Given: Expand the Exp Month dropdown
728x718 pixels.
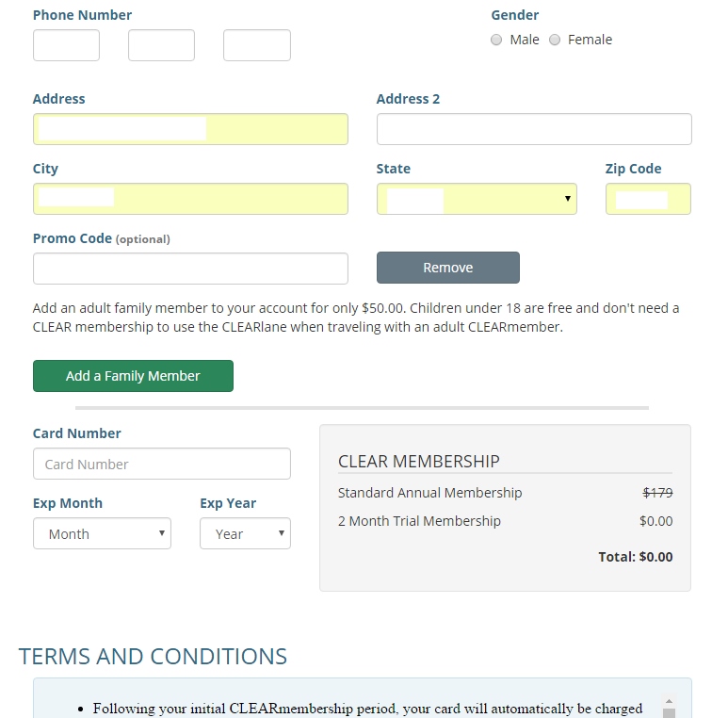Looking at the screenshot, I should point(102,533).
